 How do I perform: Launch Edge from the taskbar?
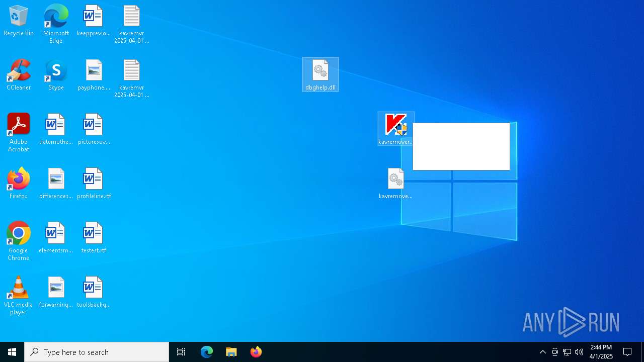207,352
